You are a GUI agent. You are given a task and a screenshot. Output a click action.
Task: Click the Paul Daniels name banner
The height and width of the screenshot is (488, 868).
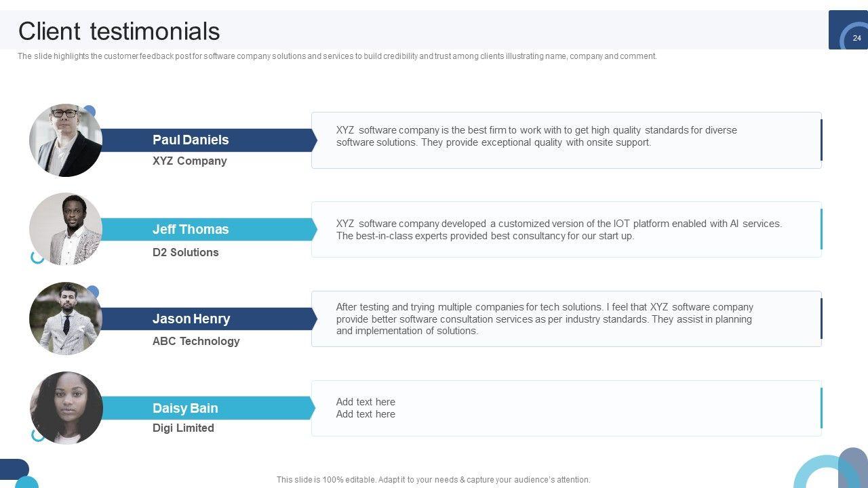[203, 140]
